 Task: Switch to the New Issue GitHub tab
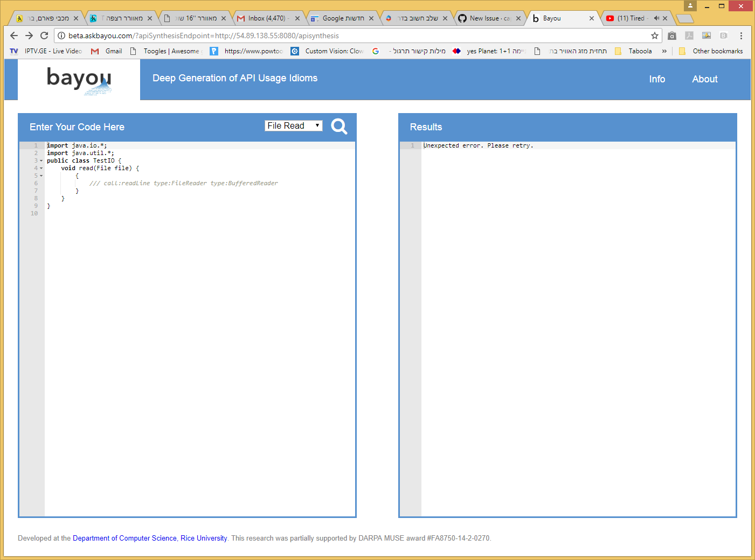coord(490,18)
